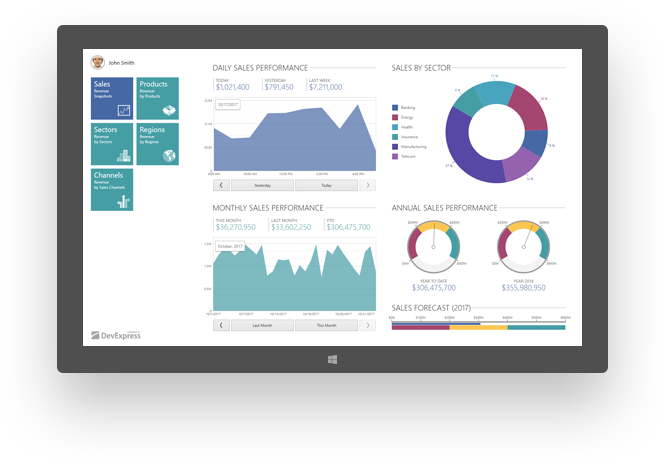
Task: Click the John Smith user name
Action: (121, 63)
